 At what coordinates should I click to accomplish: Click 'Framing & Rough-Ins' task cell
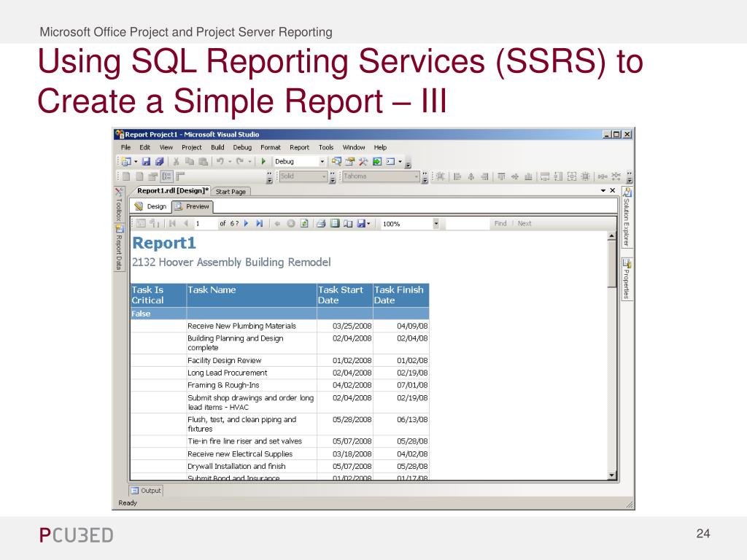point(252,385)
